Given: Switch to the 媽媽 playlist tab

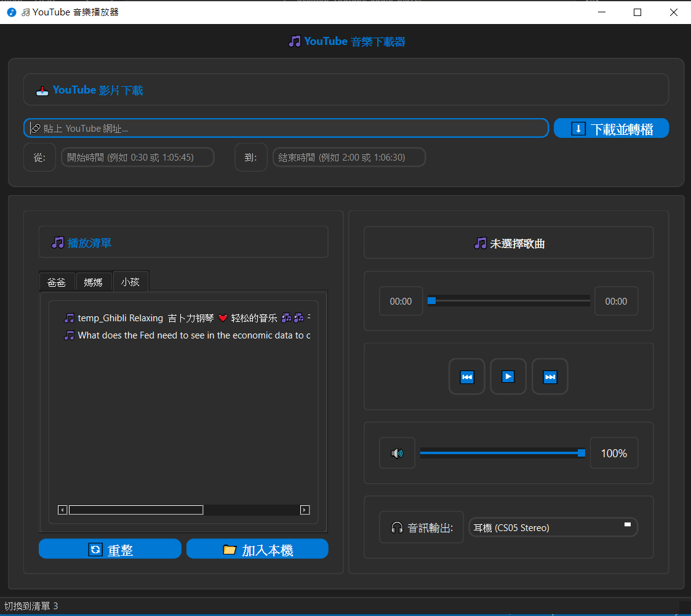Looking at the screenshot, I should pos(94,282).
